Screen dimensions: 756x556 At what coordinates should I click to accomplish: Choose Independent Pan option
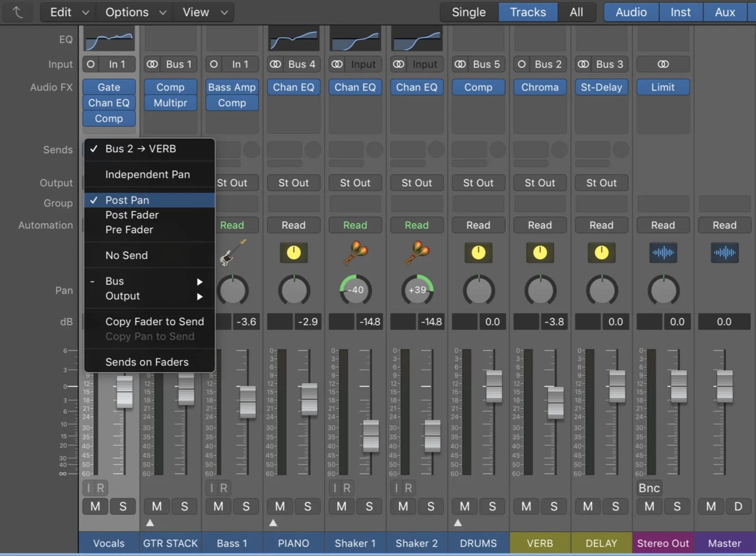149,174
